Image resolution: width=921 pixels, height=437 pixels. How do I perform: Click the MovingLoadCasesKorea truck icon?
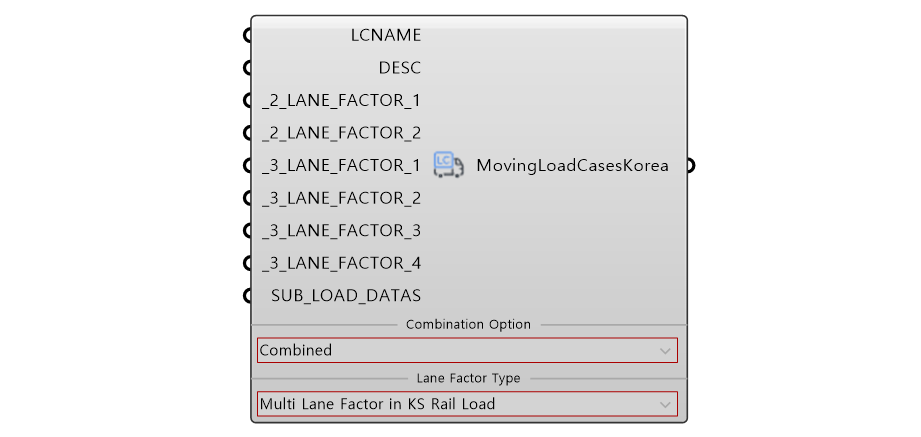coord(449,164)
